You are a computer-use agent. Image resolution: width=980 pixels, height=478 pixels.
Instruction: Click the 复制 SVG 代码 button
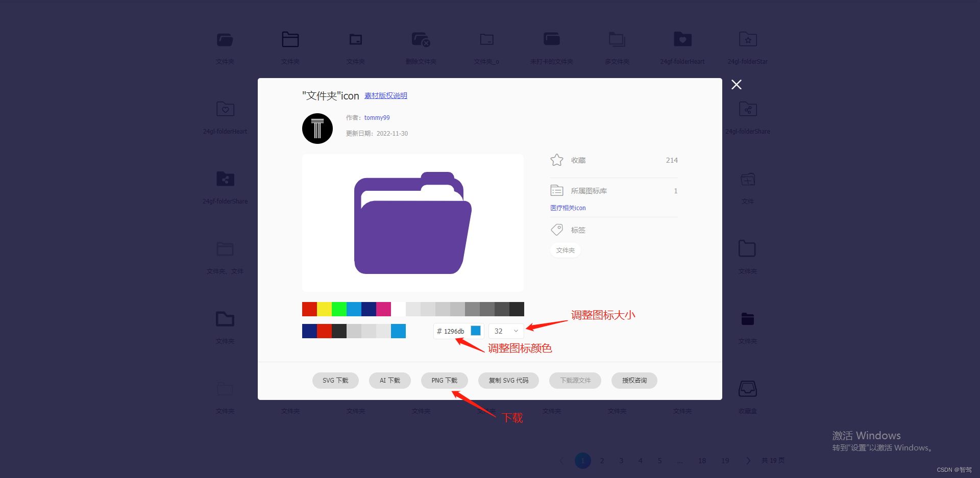(508, 381)
